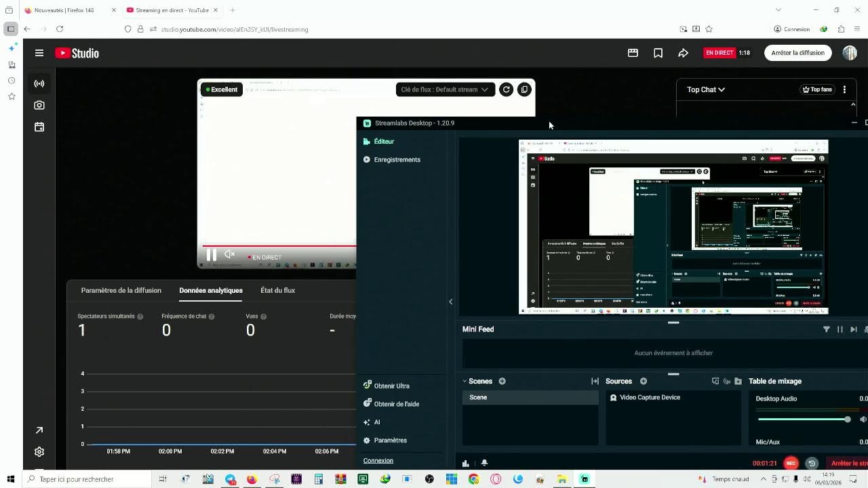
Task: Click Obtenir Ultra in Streamlabs
Action: (387, 386)
